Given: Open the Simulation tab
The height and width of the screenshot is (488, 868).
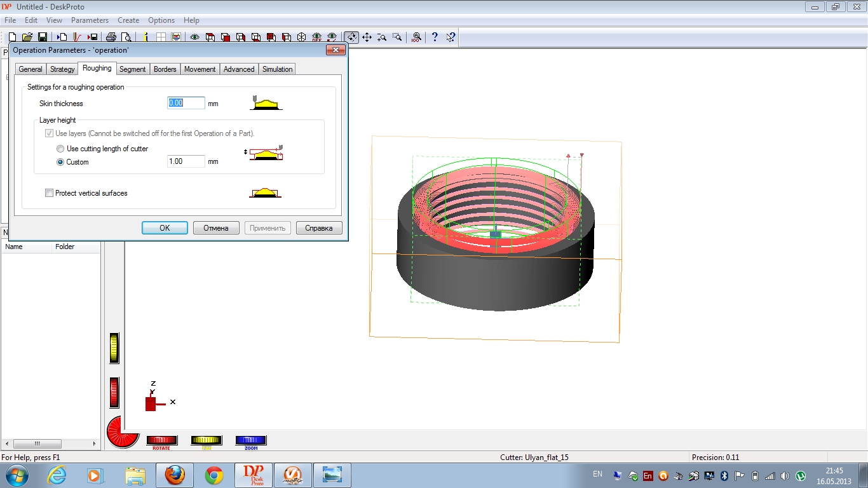Looking at the screenshot, I should click(277, 69).
